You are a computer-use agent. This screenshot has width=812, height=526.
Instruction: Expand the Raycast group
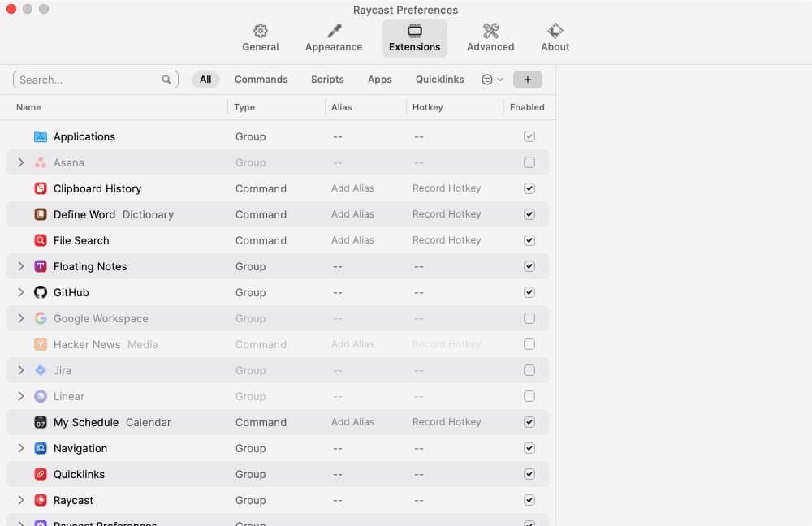21,499
